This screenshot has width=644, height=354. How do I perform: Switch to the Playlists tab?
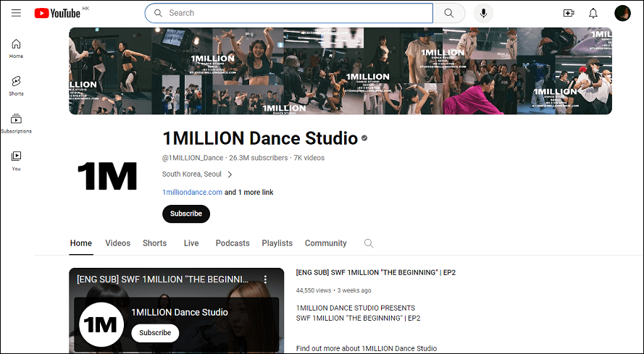(277, 243)
